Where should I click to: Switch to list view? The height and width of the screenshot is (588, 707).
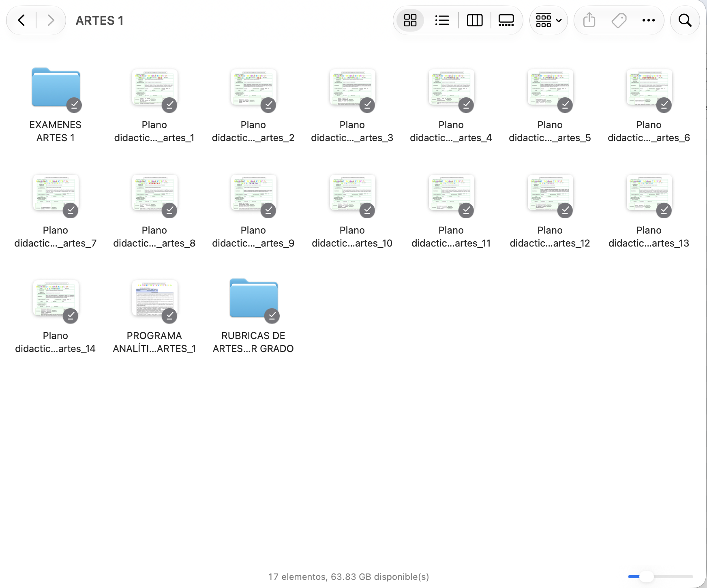(442, 20)
